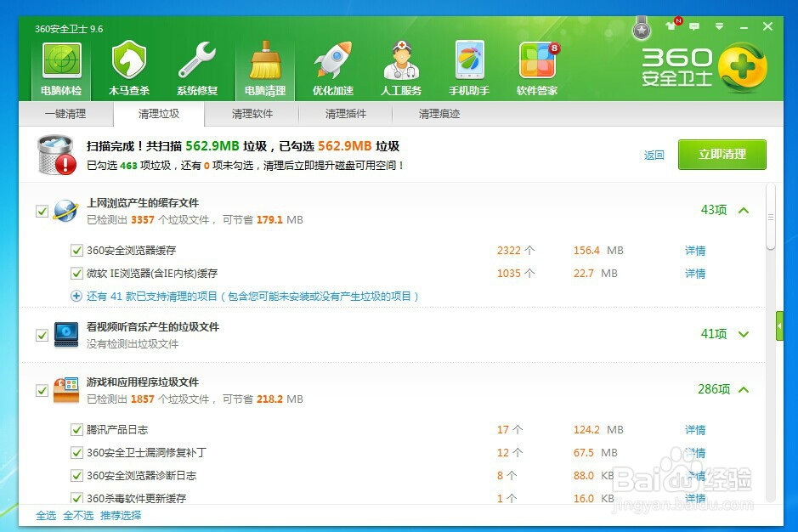Click 没有检测出垃圾文件 status text
Image resolution: width=798 pixels, height=532 pixels.
[133, 343]
